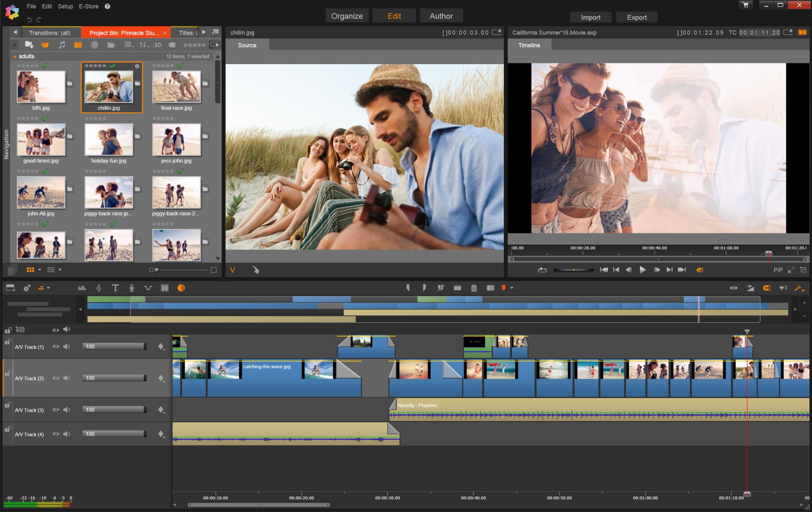Image resolution: width=812 pixels, height=512 pixels.
Task: Click the Export button
Action: coord(636,17)
